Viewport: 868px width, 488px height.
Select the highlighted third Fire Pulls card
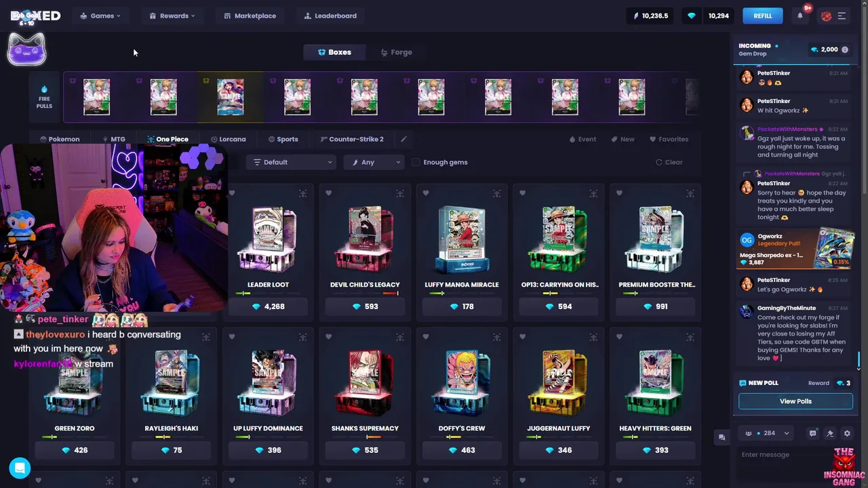coord(231,97)
